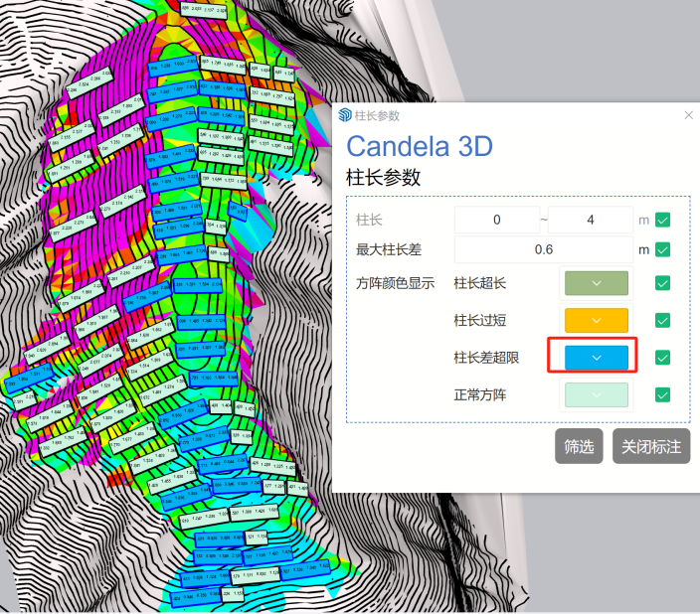
Task: Toggle the 正常方阵 display checkbox
Action: click(662, 394)
